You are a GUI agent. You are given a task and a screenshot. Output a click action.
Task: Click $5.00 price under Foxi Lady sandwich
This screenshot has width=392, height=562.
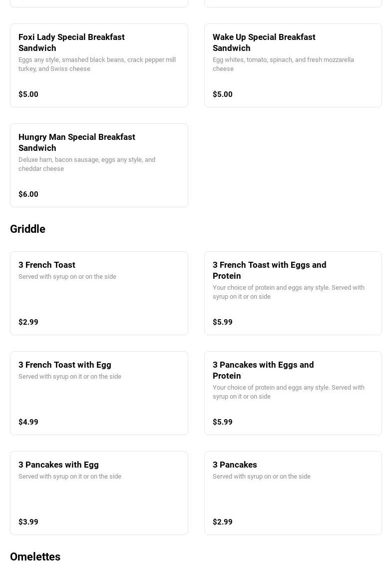28,94
